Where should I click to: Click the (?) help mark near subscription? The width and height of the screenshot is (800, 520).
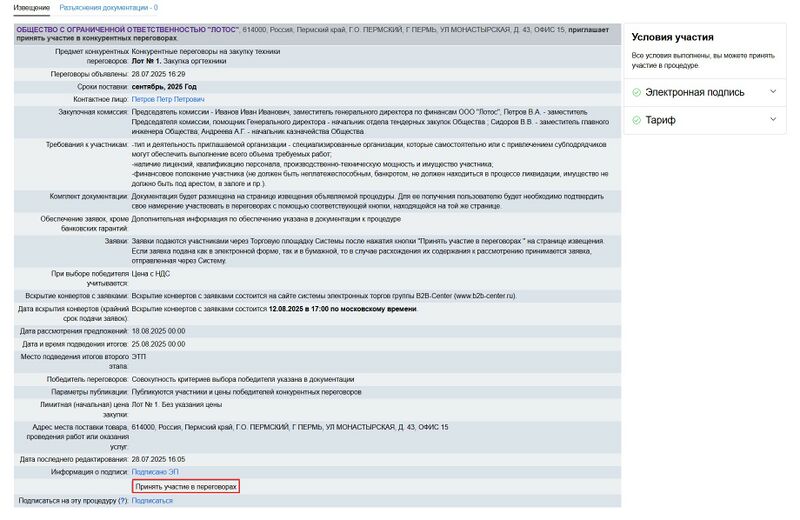coord(122,501)
